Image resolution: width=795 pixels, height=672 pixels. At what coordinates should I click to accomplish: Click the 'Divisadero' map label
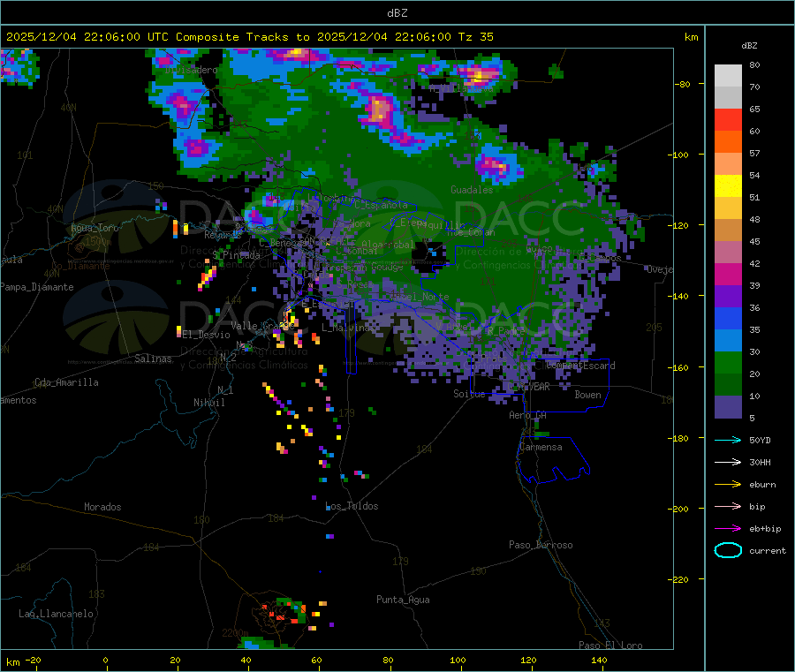coord(191,70)
